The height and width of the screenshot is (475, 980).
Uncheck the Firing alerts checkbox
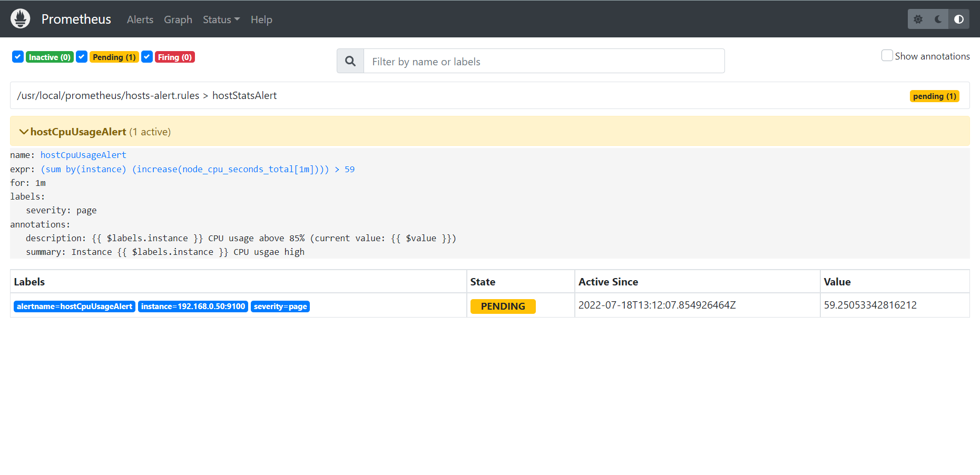pos(147,57)
